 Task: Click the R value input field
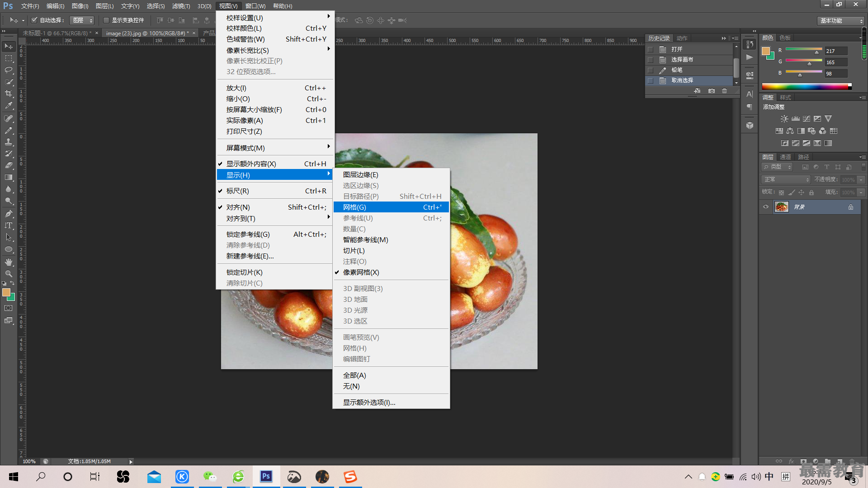836,51
